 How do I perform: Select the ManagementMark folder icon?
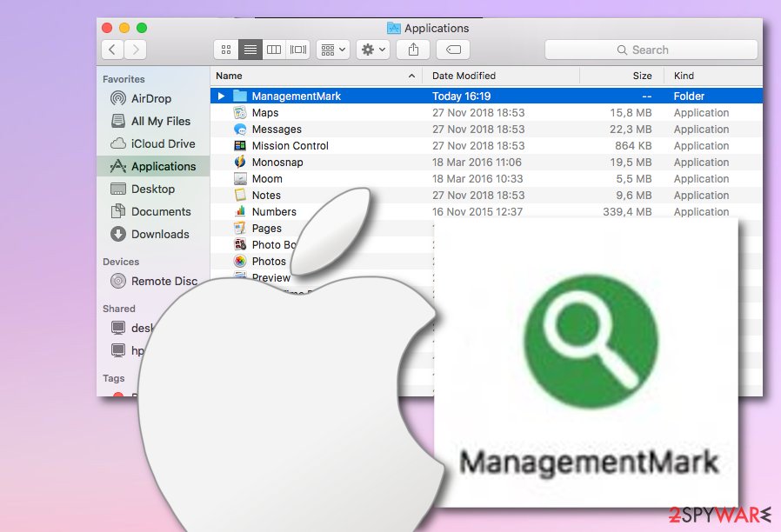pos(240,96)
